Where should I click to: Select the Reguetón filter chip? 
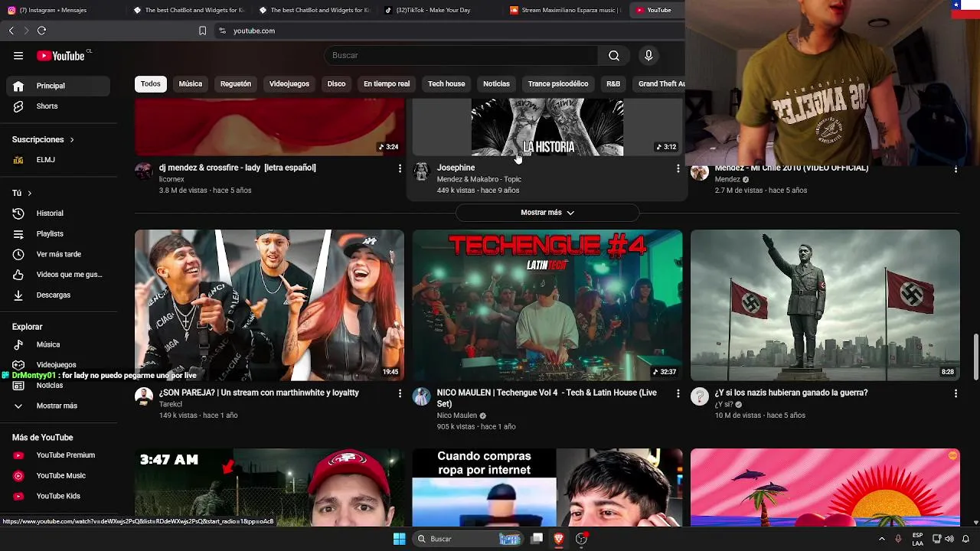click(x=236, y=83)
